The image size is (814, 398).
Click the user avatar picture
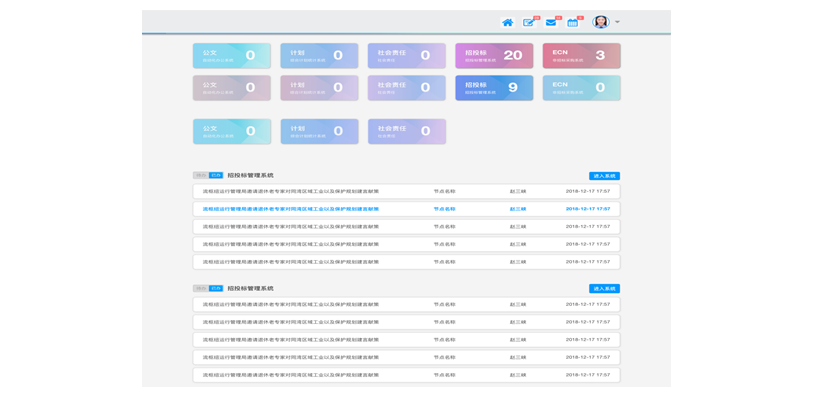click(601, 22)
